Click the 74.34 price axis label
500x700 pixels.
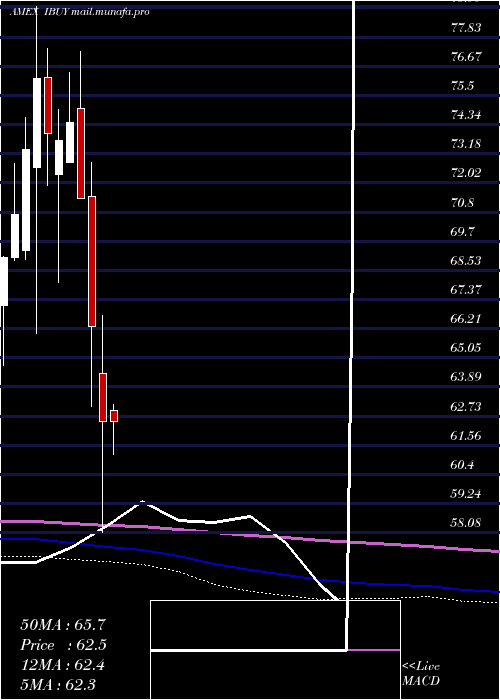pyautogui.click(x=466, y=115)
